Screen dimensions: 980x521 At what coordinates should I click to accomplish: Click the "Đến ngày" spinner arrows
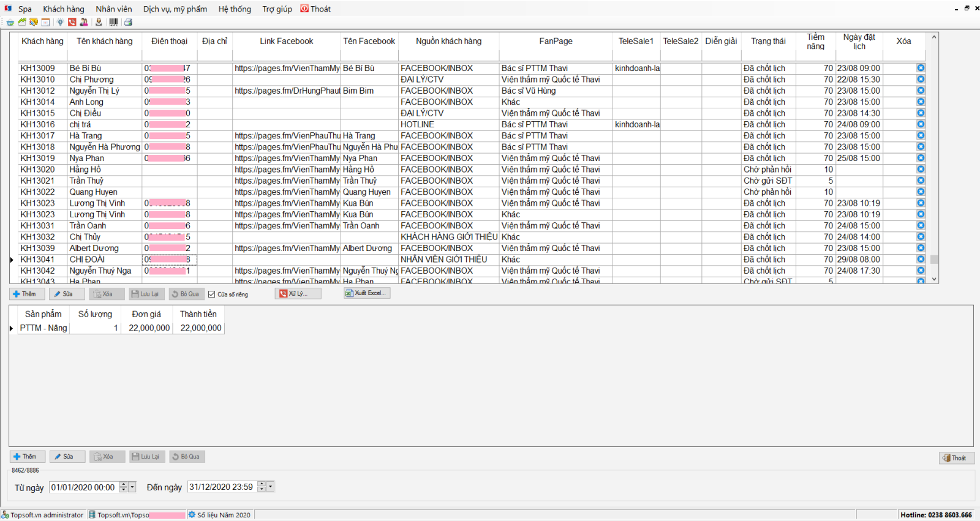(x=262, y=487)
